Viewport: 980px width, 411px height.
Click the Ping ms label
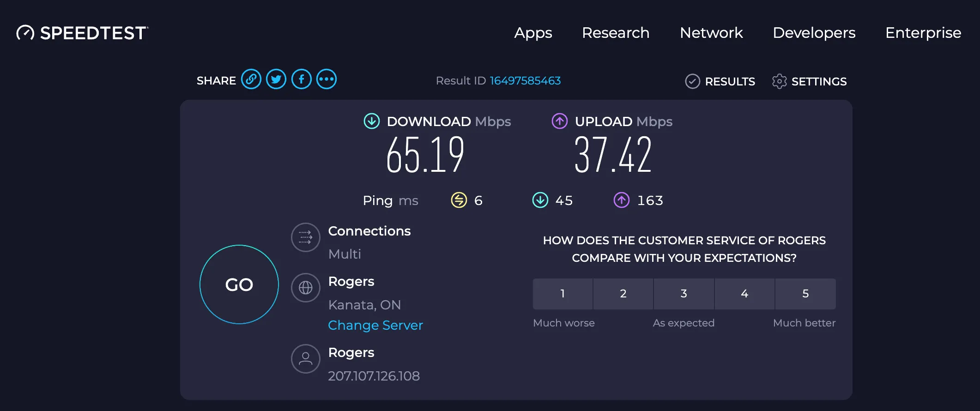click(x=390, y=200)
